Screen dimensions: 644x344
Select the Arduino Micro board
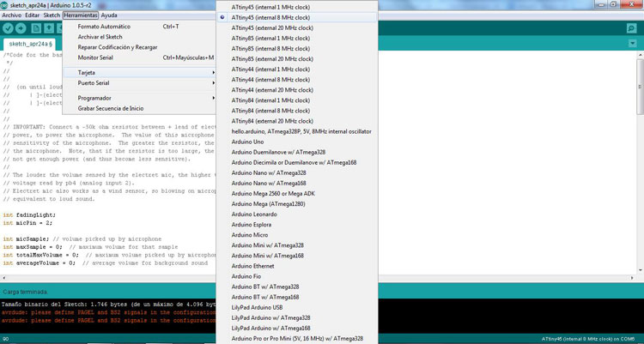click(x=296, y=235)
